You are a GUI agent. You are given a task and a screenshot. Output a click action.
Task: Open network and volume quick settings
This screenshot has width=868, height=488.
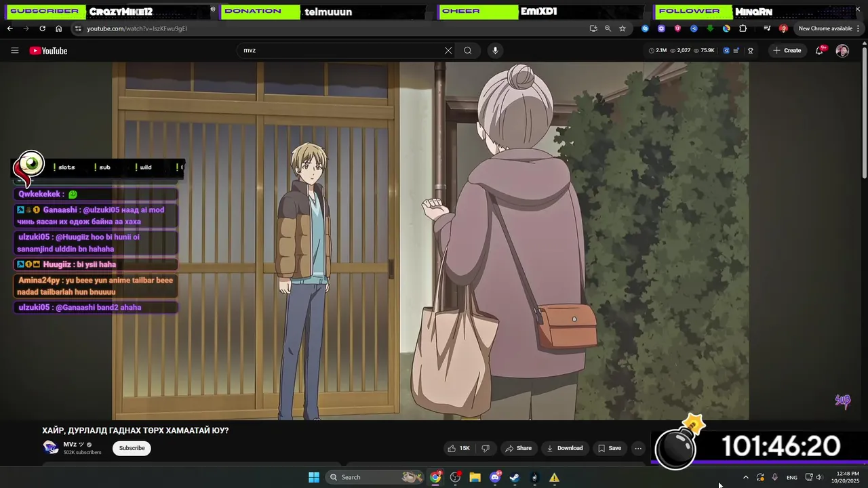[813, 477]
